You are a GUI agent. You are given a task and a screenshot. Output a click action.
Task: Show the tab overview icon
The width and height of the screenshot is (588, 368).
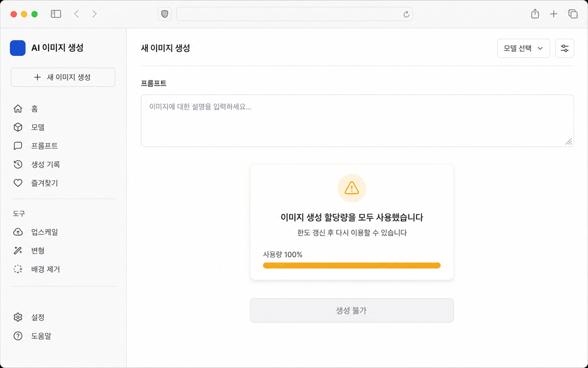pos(573,14)
